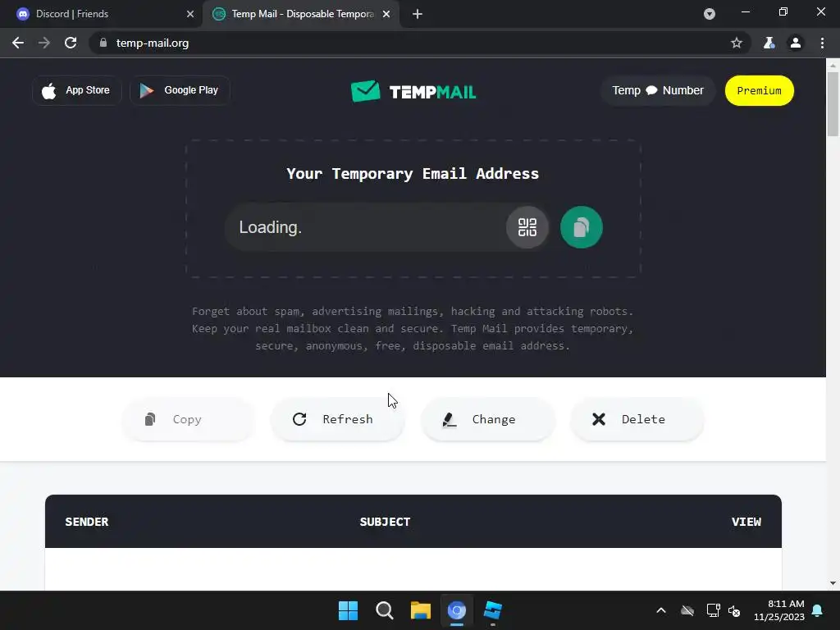Click the muted volume tray icon
Image resolution: width=840 pixels, height=630 pixels.
click(734, 610)
